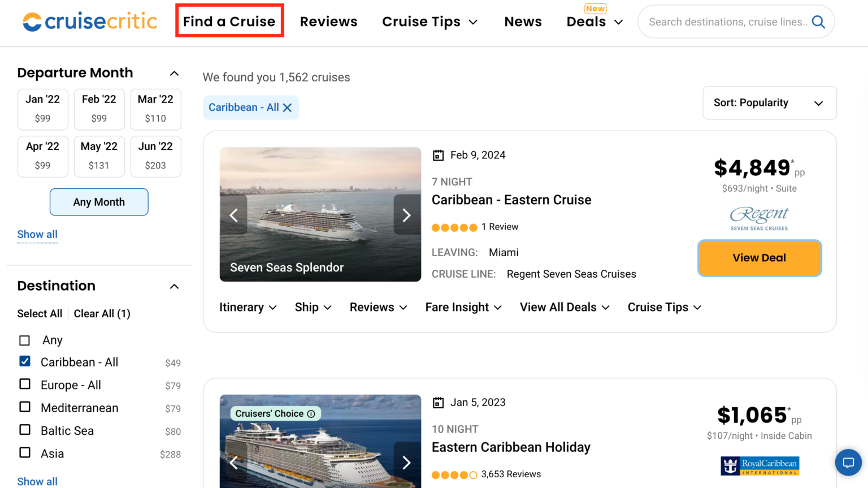The image size is (868, 488).
Task: Expand the Fare Insight dropdown
Action: [463, 307]
